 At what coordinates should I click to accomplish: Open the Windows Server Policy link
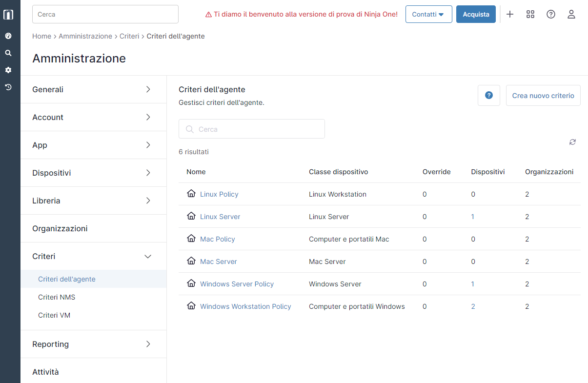point(237,284)
